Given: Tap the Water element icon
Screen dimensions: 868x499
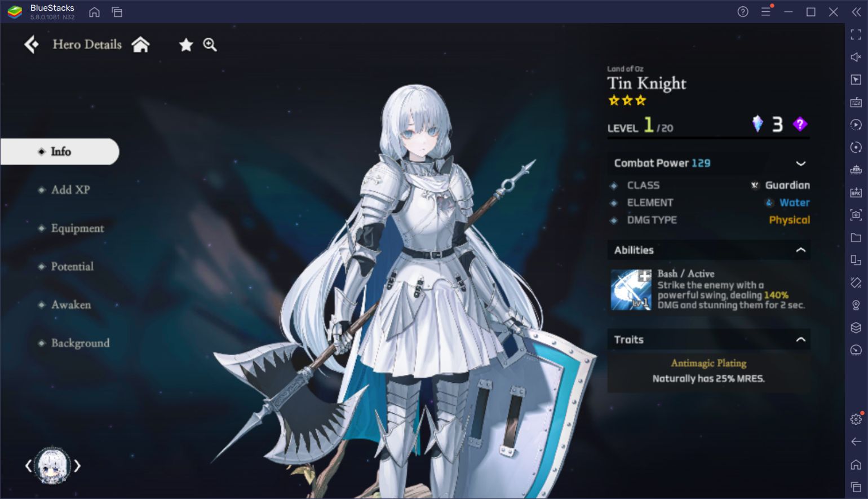Looking at the screenshot, I should pyautogui.click(x=769, y=203).
